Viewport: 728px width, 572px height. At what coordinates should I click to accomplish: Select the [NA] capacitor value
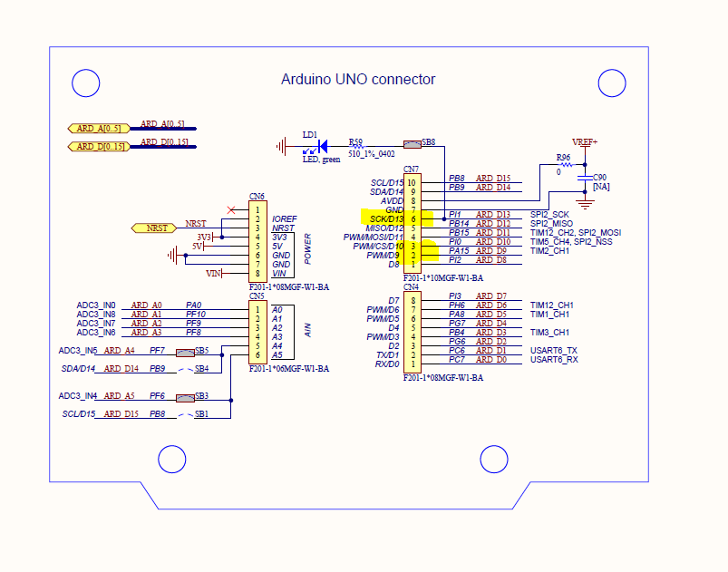601,187
